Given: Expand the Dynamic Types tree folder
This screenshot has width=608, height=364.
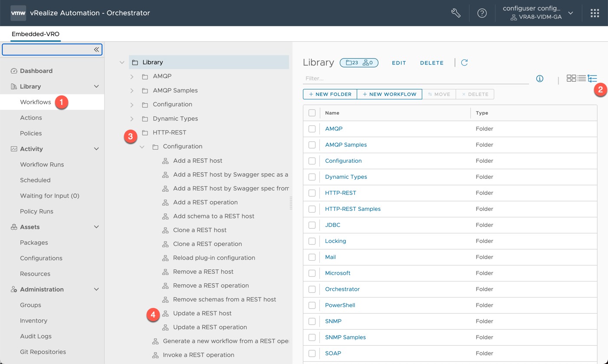Looking at the screenshot, I should [x=132, y=118].
